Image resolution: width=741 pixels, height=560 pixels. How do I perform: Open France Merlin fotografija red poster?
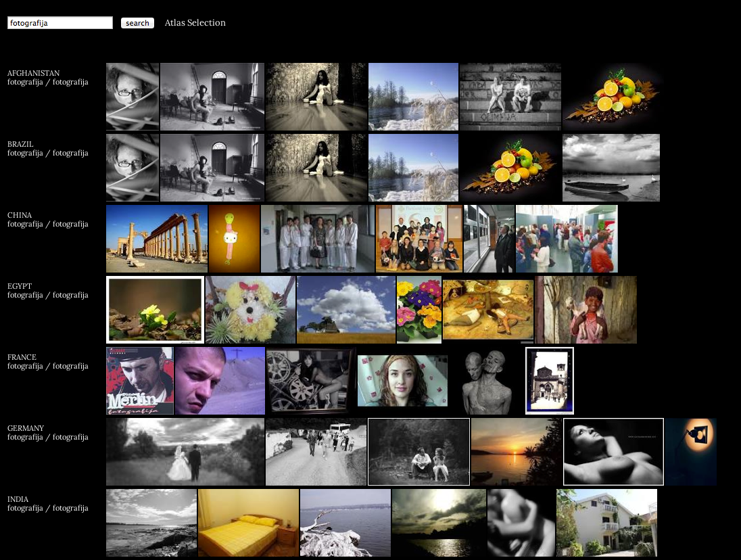pyautogui.click(x=140, y=381)
